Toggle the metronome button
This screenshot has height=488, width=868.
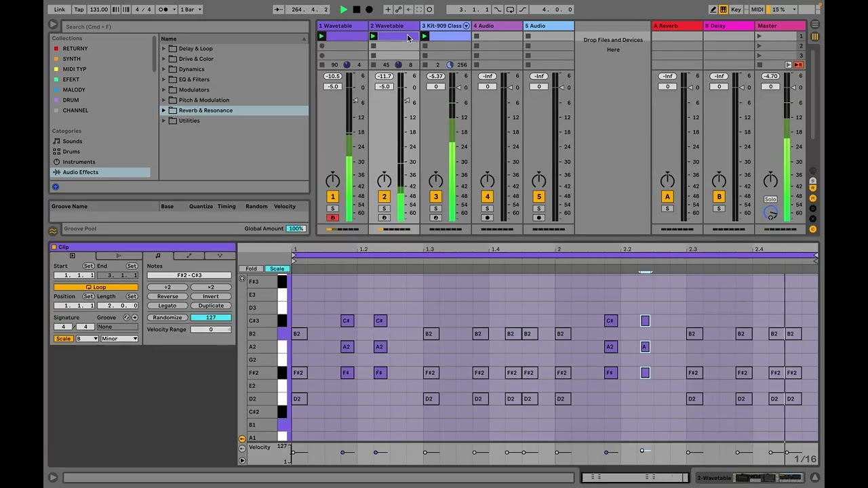165,9
